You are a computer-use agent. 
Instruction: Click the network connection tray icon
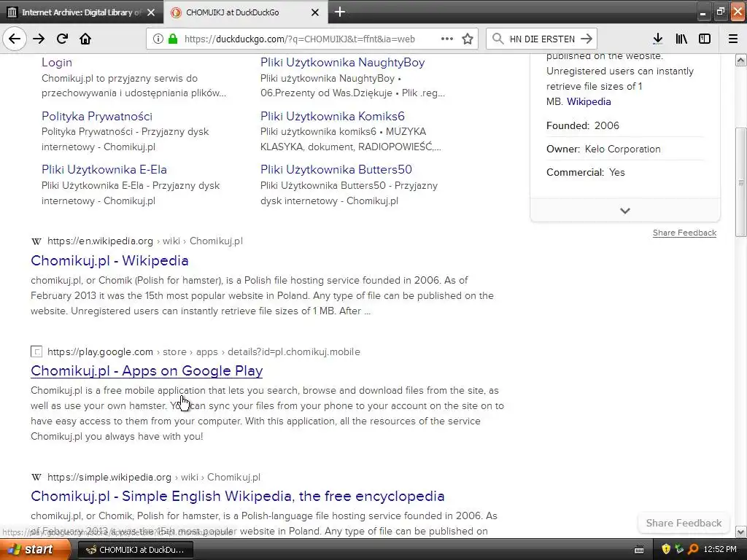coord(679,550)
